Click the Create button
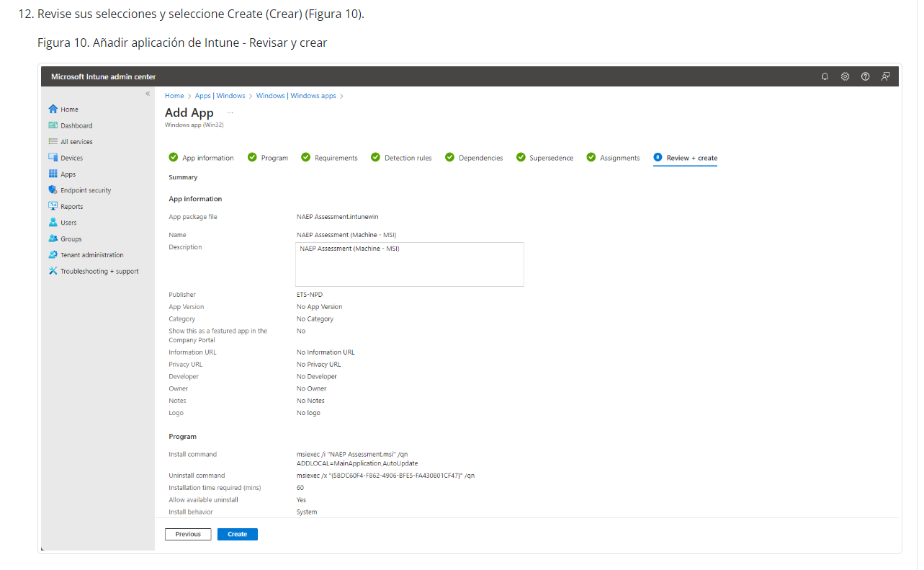924x570 pixels. click(237, 534)
